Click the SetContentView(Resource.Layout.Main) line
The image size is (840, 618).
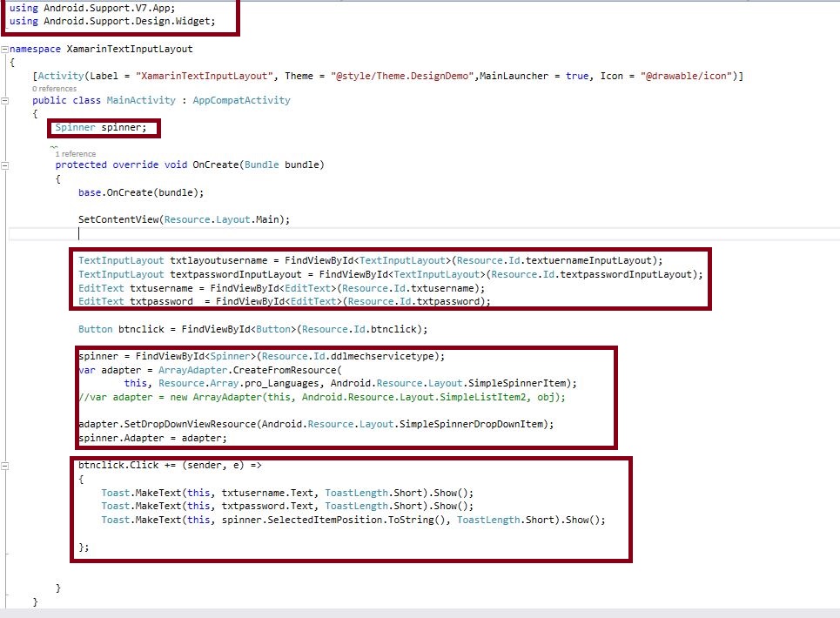184,219
